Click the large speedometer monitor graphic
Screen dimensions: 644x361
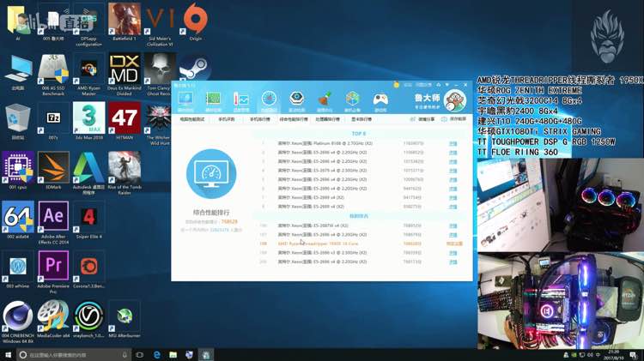point(211,173)
